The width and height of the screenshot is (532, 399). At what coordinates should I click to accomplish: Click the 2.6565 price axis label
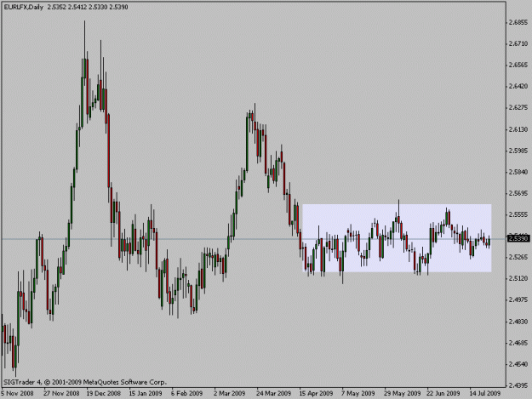coord(518,66)
